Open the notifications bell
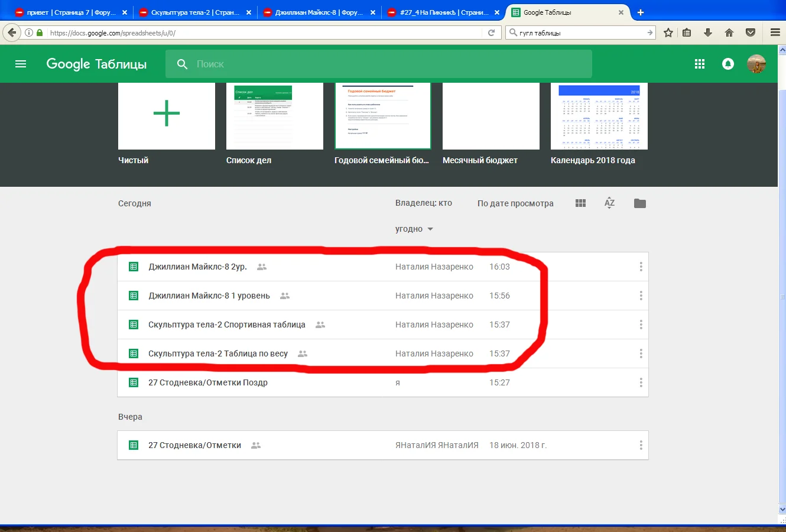Viewport: 786px width, 532px height. tap(728, 64)
